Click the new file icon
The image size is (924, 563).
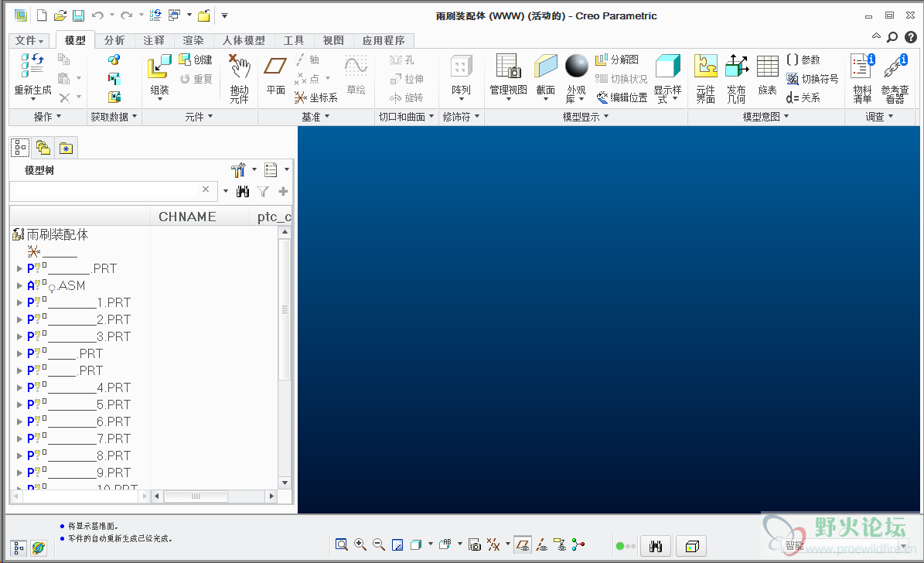coord(42,16)
